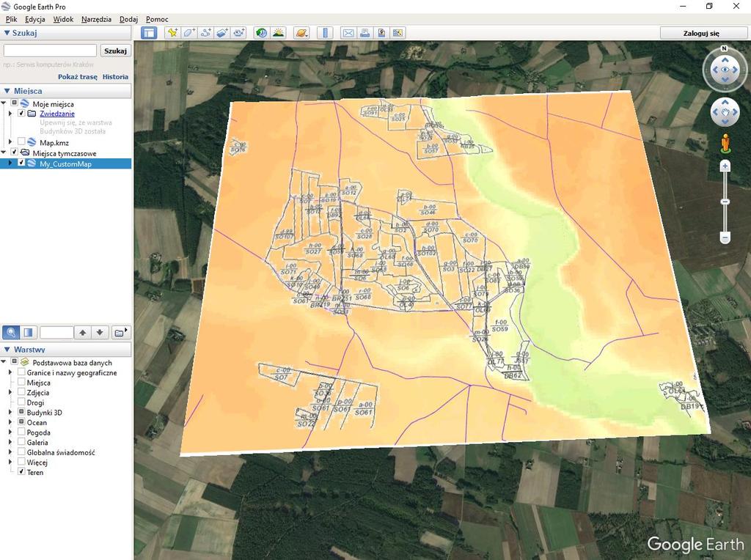Click the look-around compass eye control
This screenshot has width=751, height=560.
725,70
